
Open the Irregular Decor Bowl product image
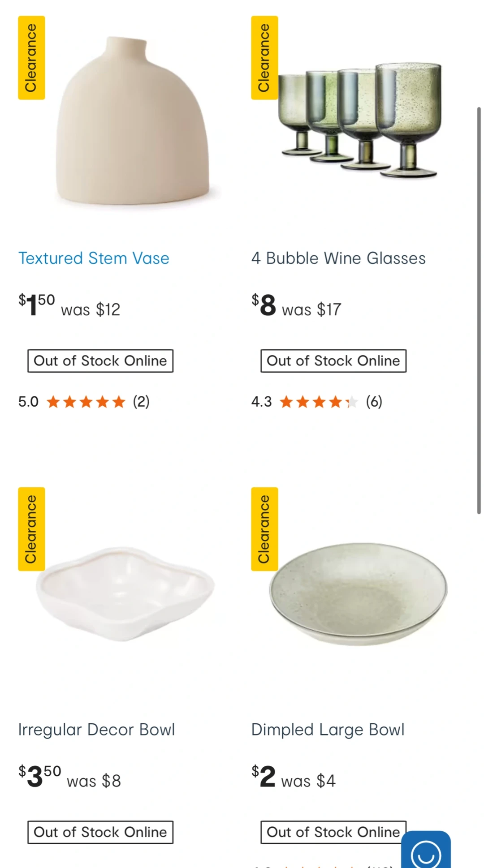pos(125,593)
